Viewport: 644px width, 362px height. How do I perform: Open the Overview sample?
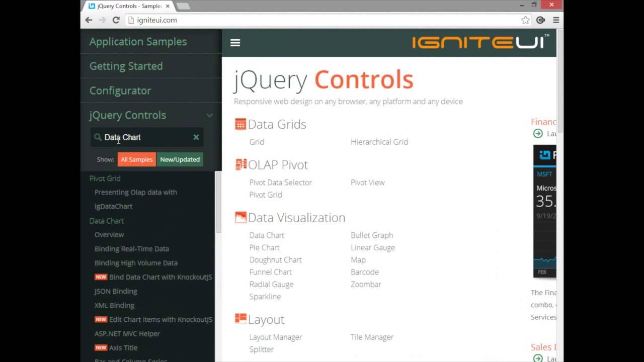point(109,235)
